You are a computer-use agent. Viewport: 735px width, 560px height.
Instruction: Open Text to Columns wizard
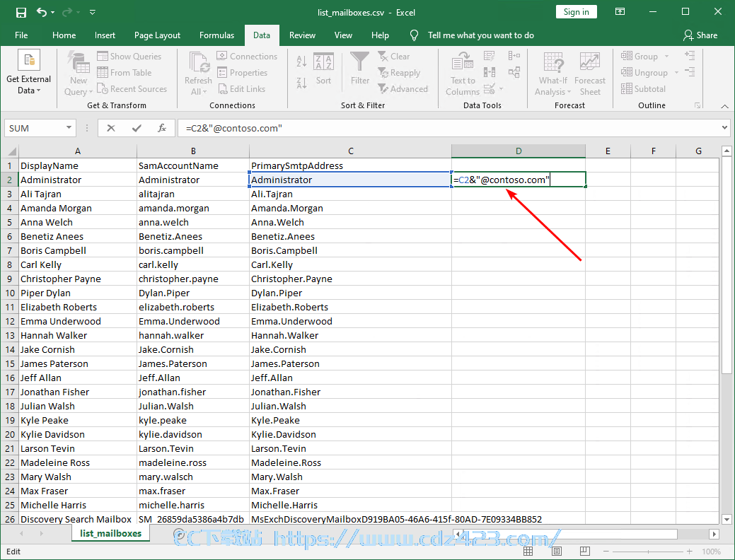[x=462, y=74]
